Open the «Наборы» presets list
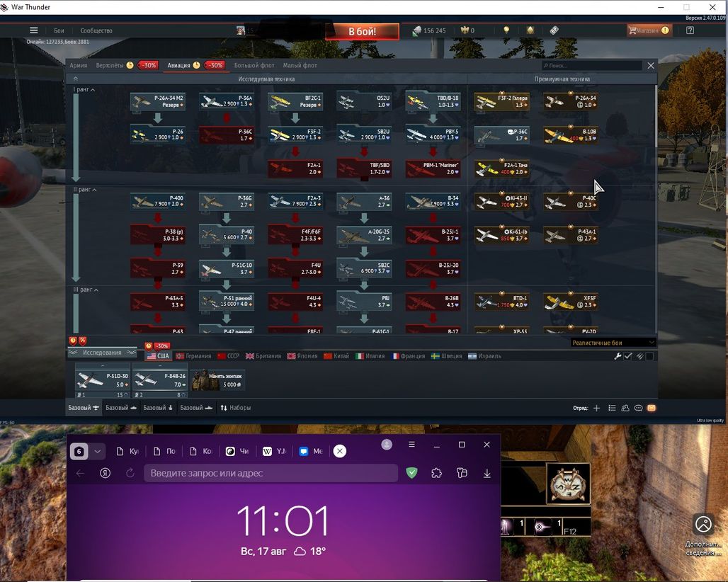 [235, 408]
